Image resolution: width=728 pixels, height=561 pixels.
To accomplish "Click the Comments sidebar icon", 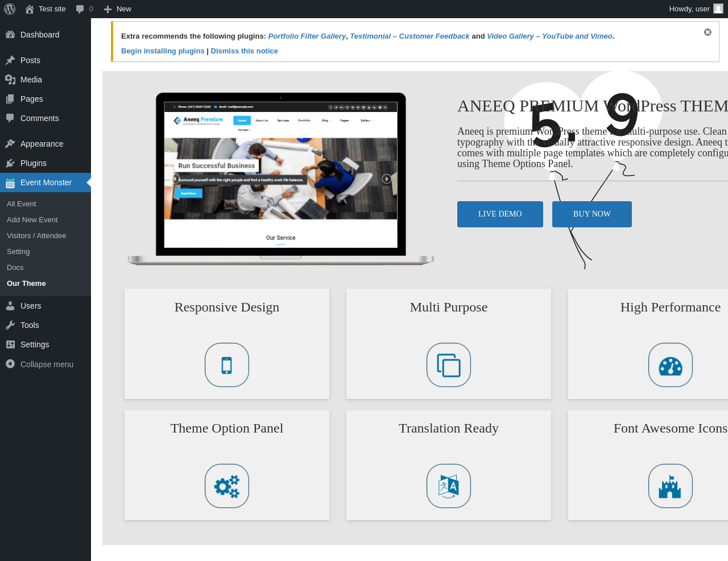I will tap(10, 118).
